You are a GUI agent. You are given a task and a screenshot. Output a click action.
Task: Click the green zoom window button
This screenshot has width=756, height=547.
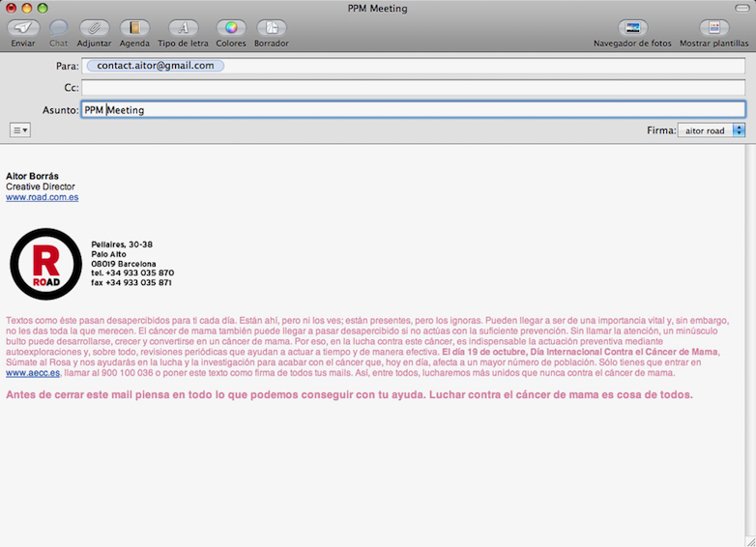coord(43,8)
